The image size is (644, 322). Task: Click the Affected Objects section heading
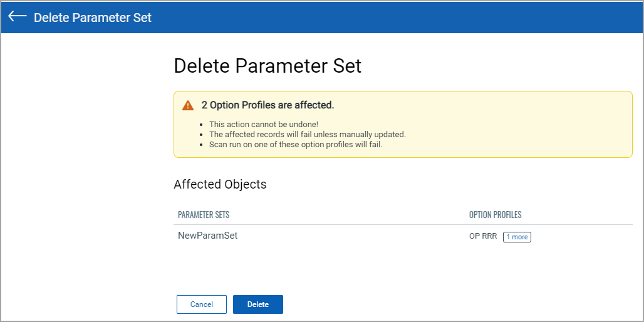coord(220,184)
